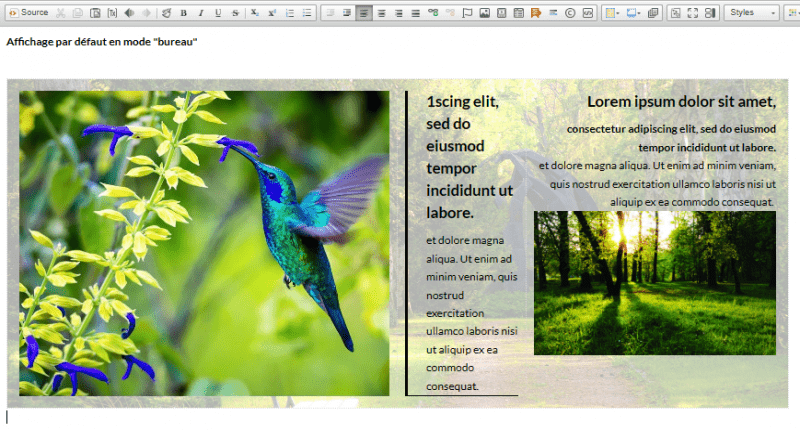Open the Styles dropdown
Screen dimensions: 800x430
pos(753,12)
